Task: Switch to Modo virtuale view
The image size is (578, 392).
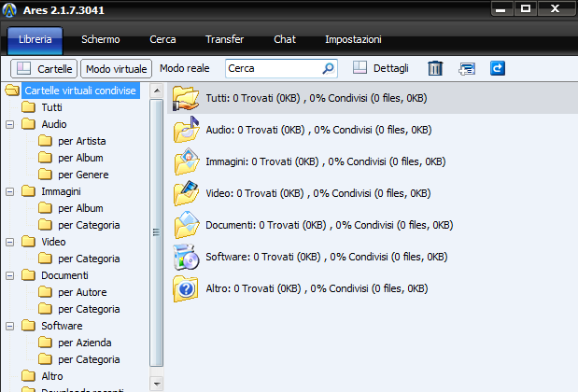Action: tap(116, 69)
